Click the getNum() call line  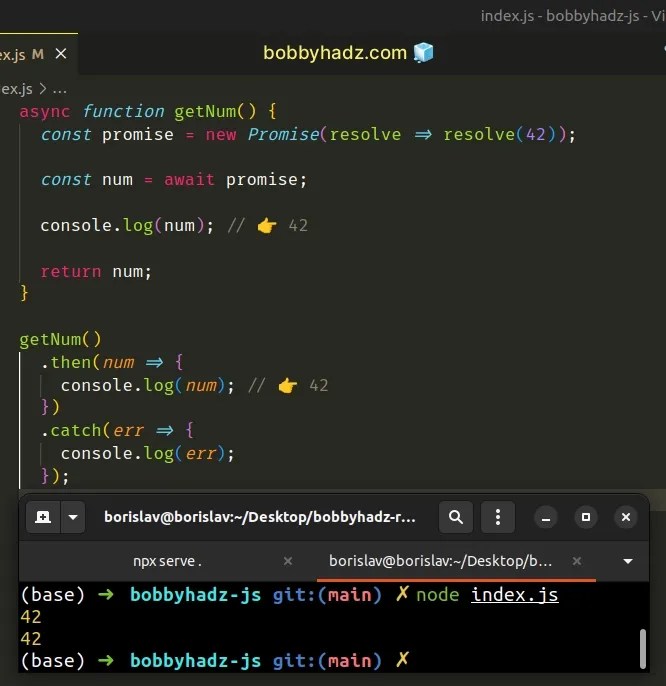click(60, 340)
